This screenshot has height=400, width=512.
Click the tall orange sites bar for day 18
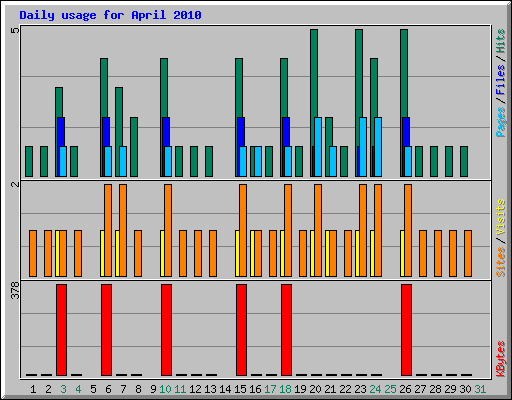point(288,230)
